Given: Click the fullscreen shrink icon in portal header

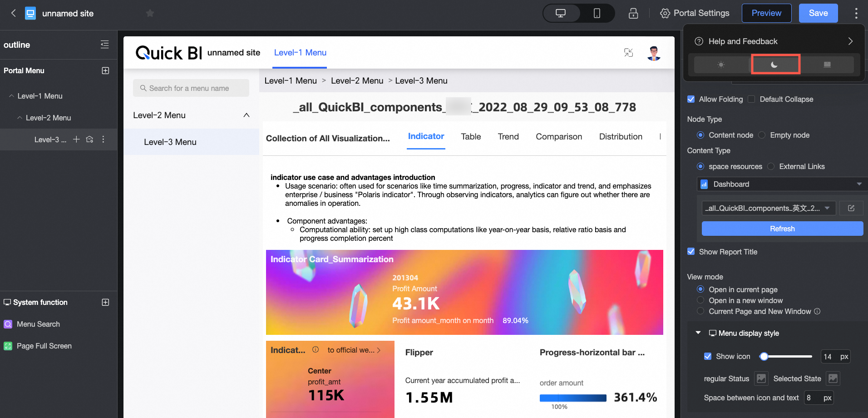Looking at the screenshot, I should (x=628, y=53).
